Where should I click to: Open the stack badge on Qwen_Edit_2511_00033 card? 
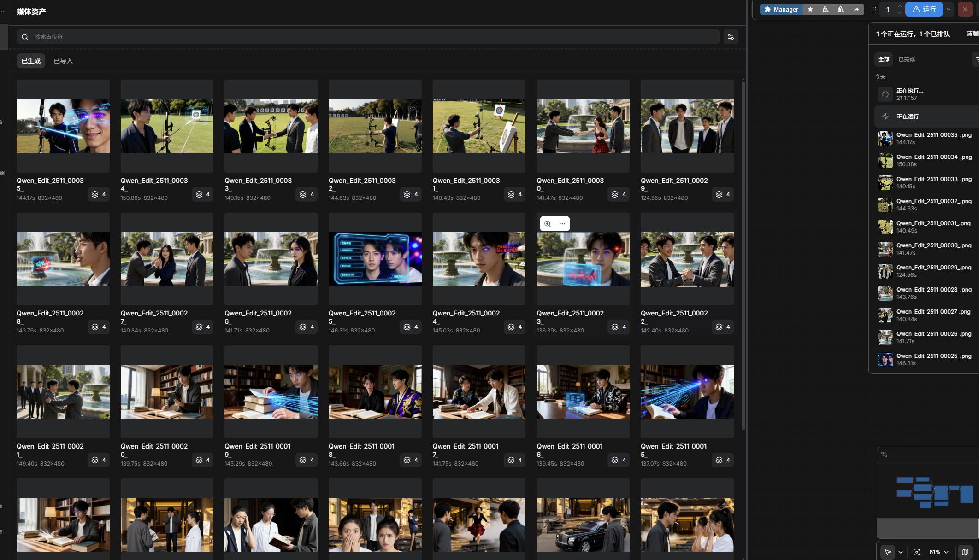[307, 194]
